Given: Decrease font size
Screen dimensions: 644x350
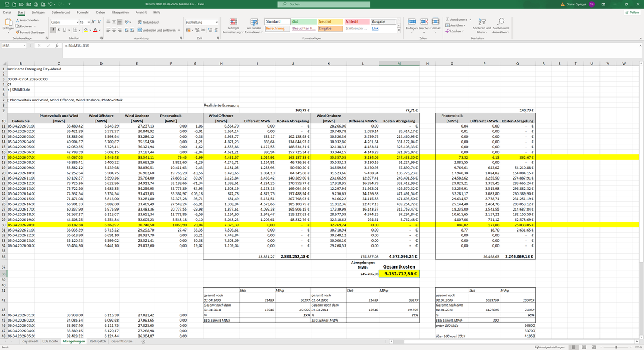Looking at the screenshot, I should [x=99, y=21].
